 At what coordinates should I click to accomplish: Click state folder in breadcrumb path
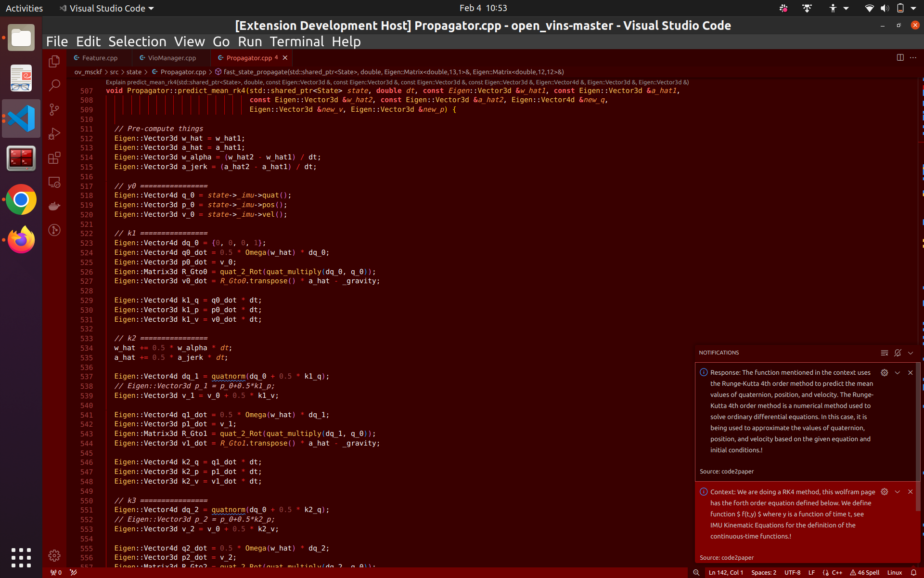point(134,72)
